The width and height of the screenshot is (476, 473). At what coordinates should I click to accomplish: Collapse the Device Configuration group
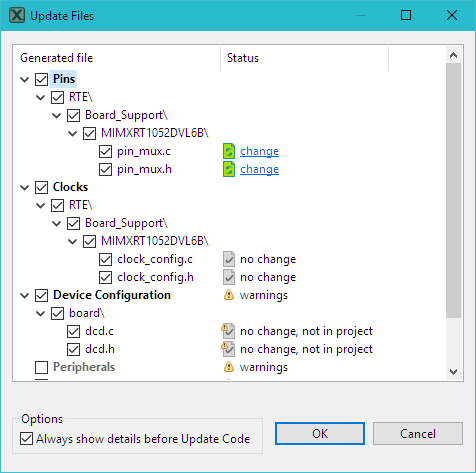click(x=25, y=296)
